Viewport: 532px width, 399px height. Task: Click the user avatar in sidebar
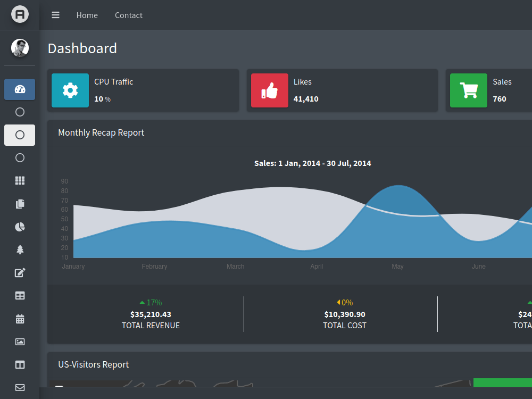click(20, 48)
